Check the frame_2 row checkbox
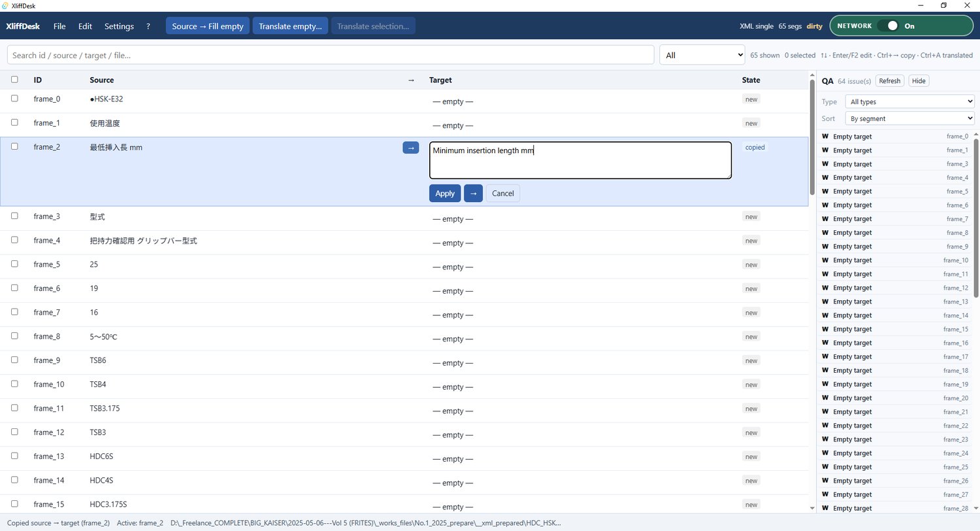The image size is (980, 531). tap(14, 146)
